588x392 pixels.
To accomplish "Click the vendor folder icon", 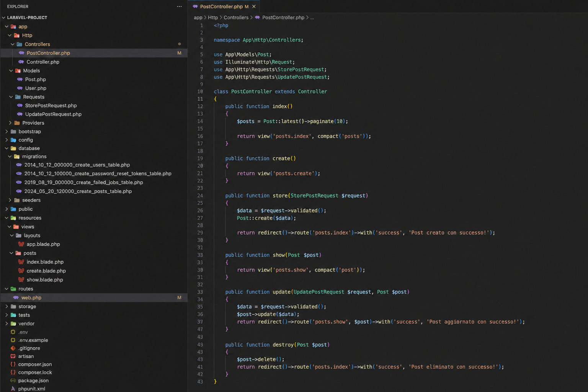I will (x=13, y=323).
